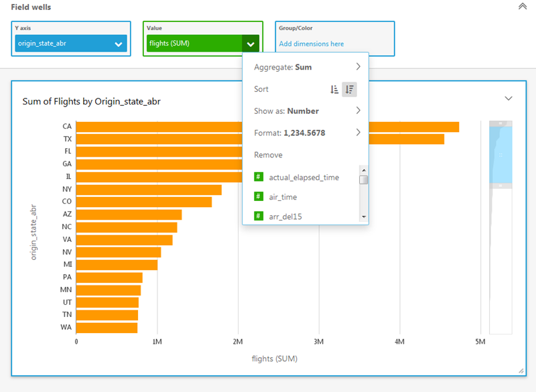Click the green icon beside actual_elapsed_time
Image resolution: width=536 pixels, height=392 pixels.
click(258, 177)
